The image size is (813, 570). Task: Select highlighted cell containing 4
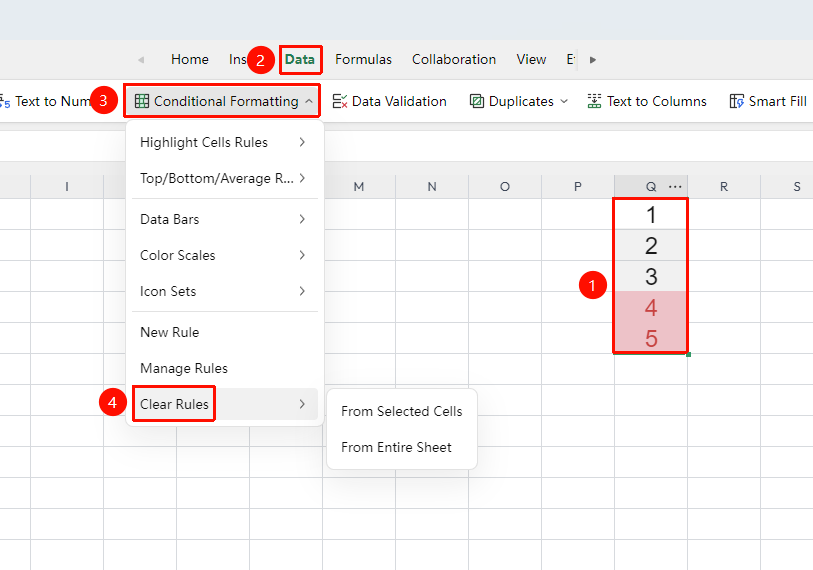(x=651, y=307)
